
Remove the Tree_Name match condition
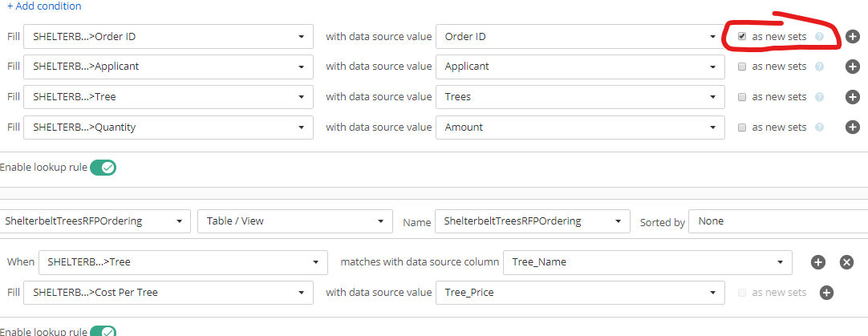tap(846, 262)
